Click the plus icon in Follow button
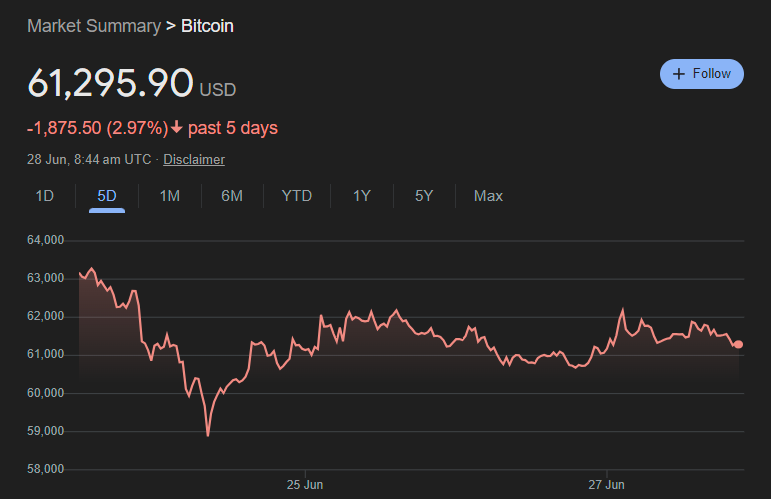This screenshot has width=771, height=499. (679, 74)
